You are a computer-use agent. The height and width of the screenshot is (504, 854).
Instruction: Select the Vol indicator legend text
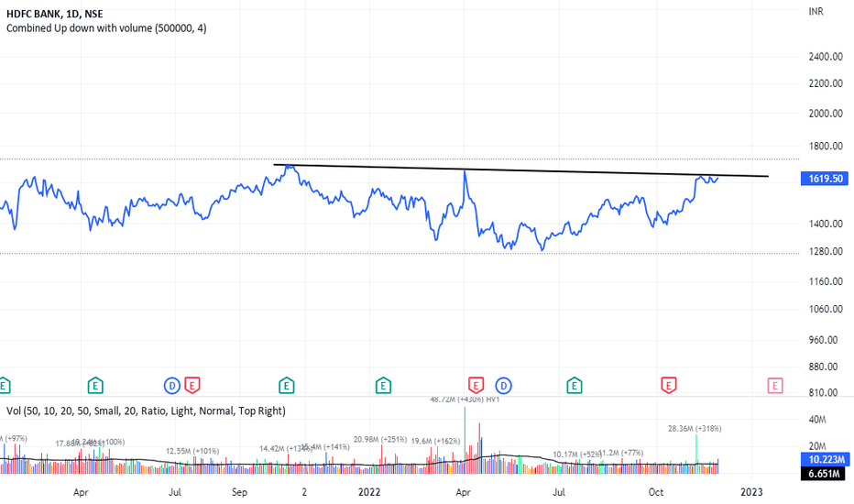point(146,411)
